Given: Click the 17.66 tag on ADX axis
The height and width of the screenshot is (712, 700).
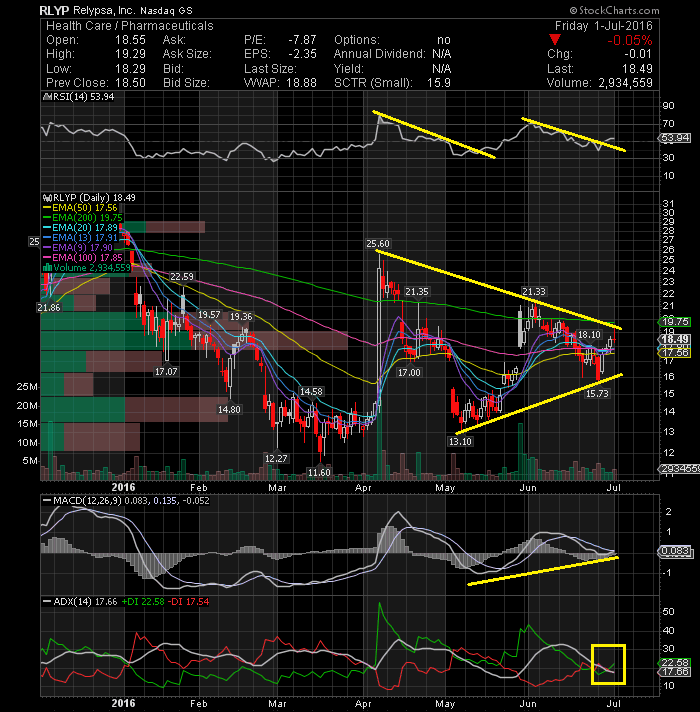Looking at the screenshot, I should pyautogui.click(x=675, y=672).
